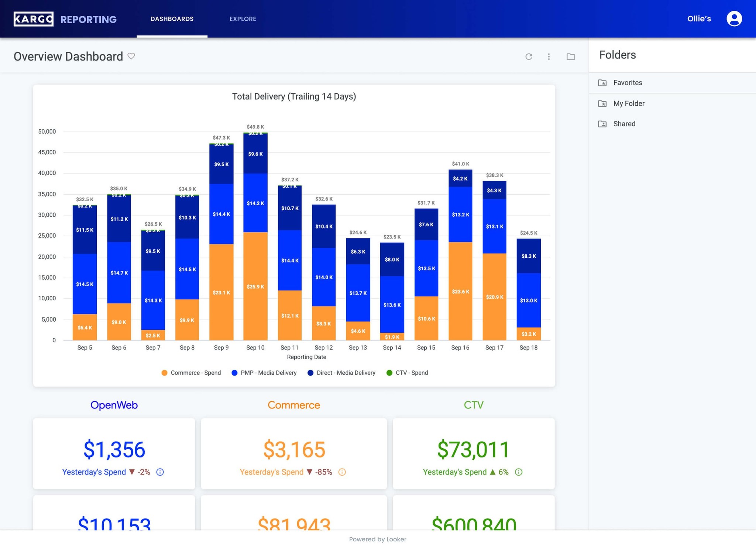Image resolution: width=756 pixels, height=548 pixels.
Task: Toggle PMP - Media Delivery legend series
Action: (x=264, y=373)
